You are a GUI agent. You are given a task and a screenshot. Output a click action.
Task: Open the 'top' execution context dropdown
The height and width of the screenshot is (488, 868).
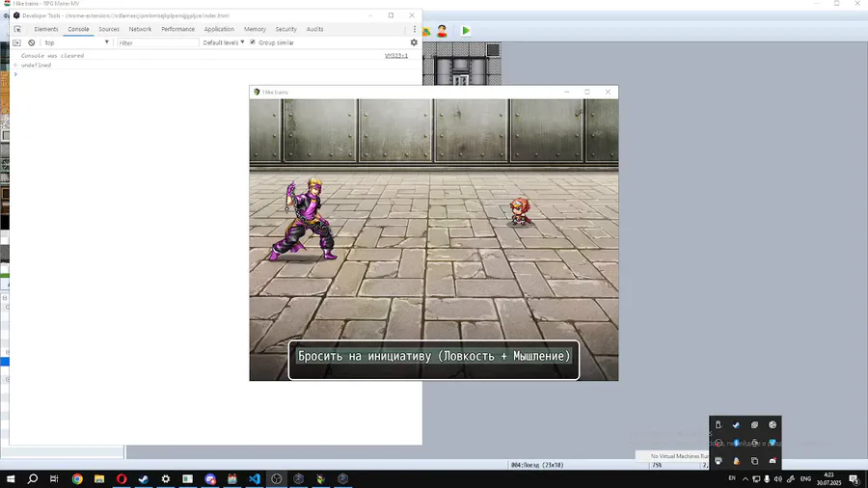[76, 42]
